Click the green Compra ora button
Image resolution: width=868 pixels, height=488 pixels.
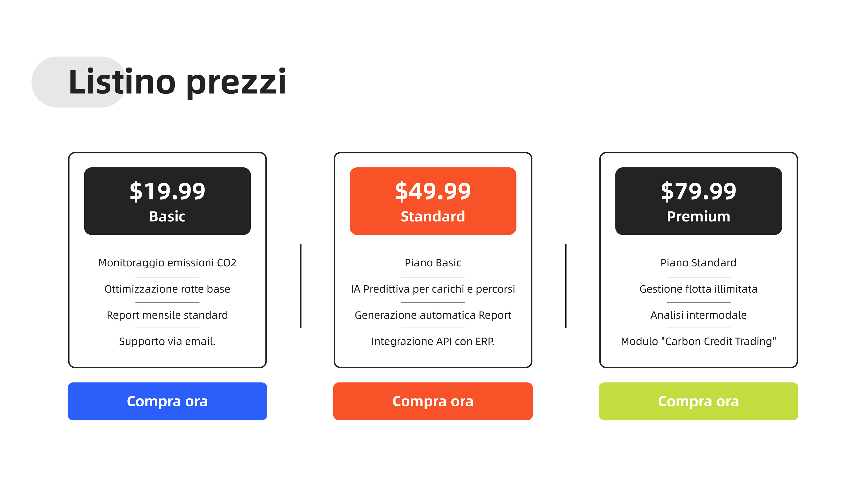coord(698,401)
